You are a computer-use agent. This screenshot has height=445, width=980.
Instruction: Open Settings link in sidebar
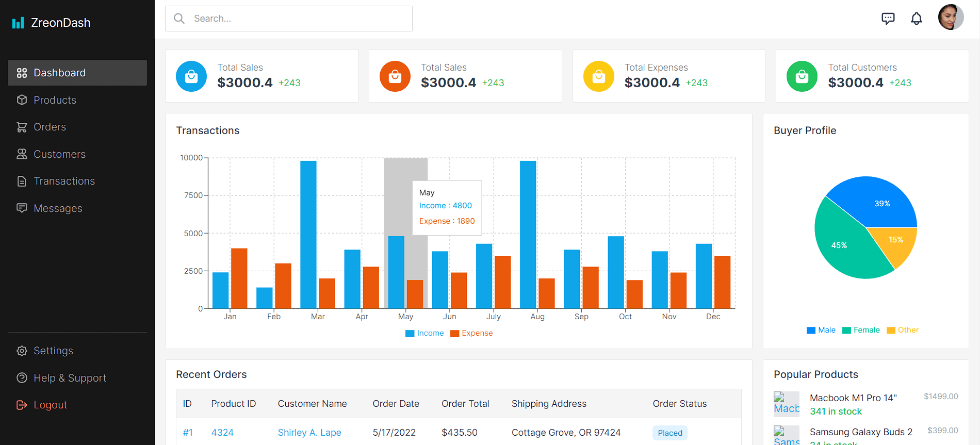77,351
